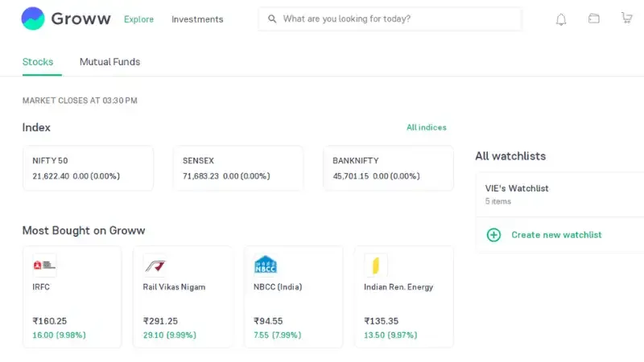
Task: Focus the 'What are you looking for today?' search field
Action: (390, 19)
